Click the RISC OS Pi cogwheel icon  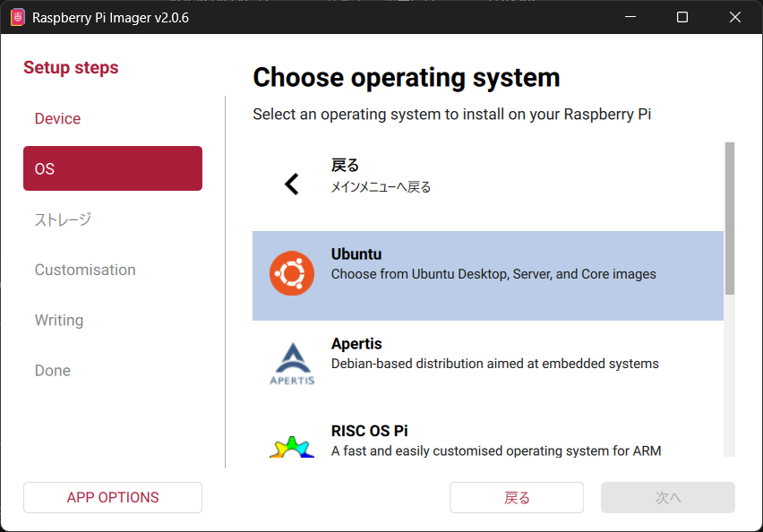[292, 445]
